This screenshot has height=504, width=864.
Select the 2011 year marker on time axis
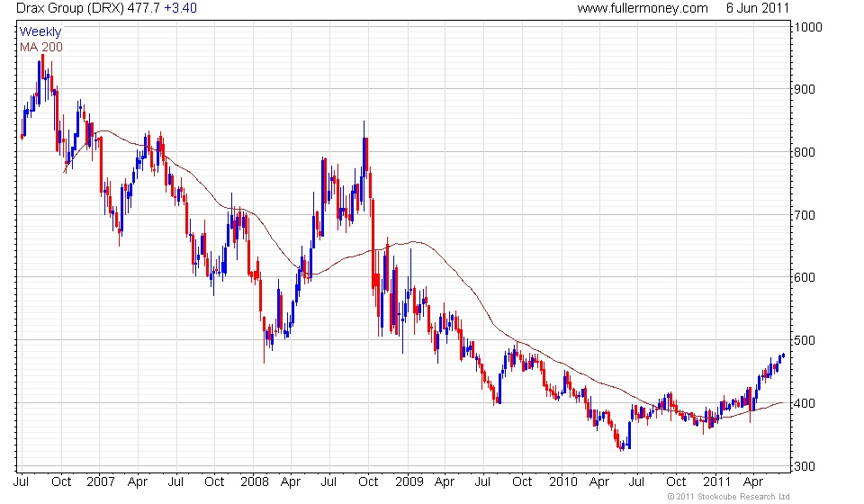click(716, 482)
